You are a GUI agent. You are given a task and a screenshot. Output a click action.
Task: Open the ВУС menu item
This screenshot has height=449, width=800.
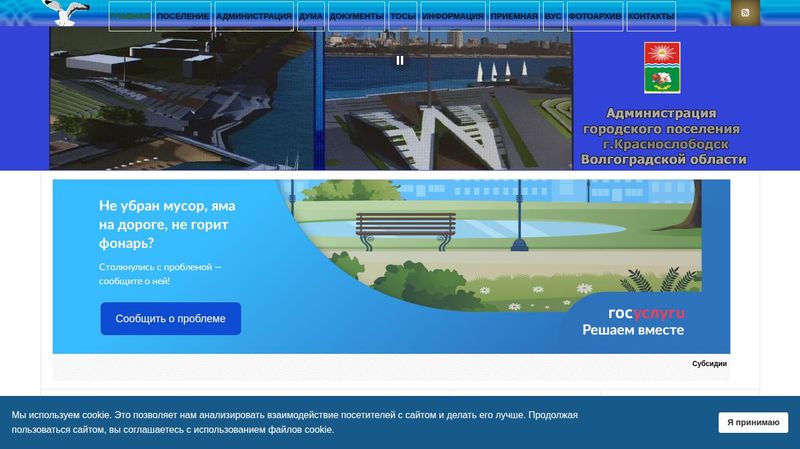point(553,16)
